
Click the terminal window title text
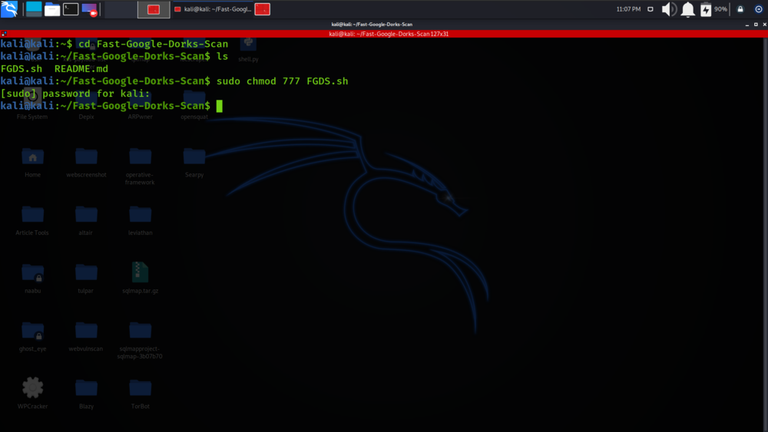(372, 24)
